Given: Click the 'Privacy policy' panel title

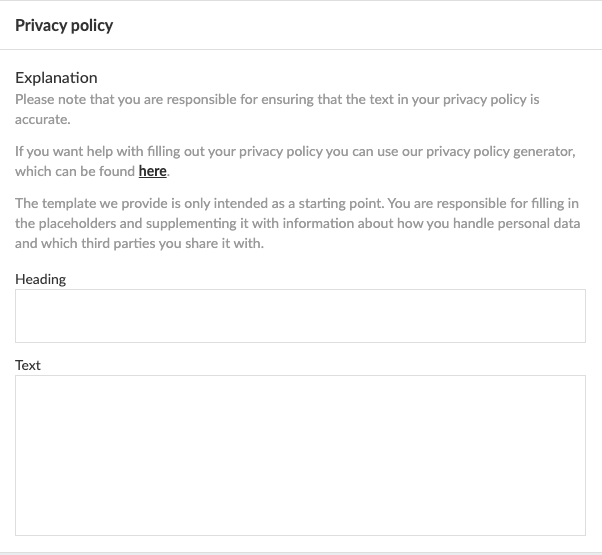Looking at the screenshot, I should pos(64,25).
